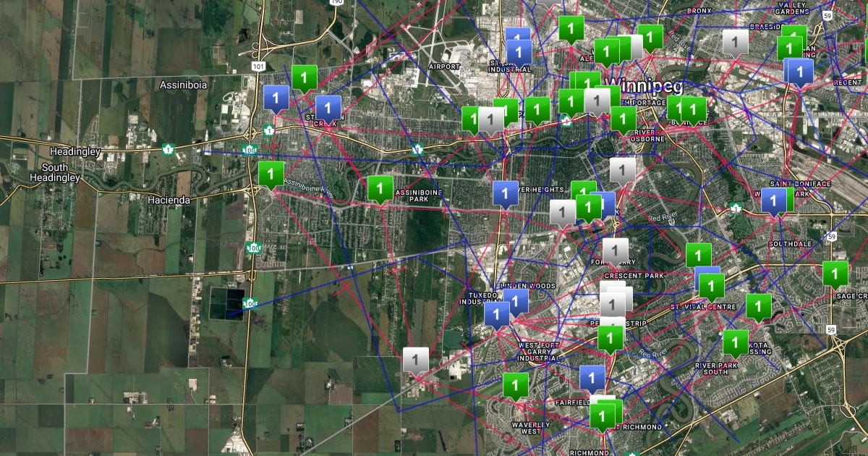Open the green marker east of Crescent Park
Screen dimensions: 868x456
pyautogui.click(x=698, y=256)
